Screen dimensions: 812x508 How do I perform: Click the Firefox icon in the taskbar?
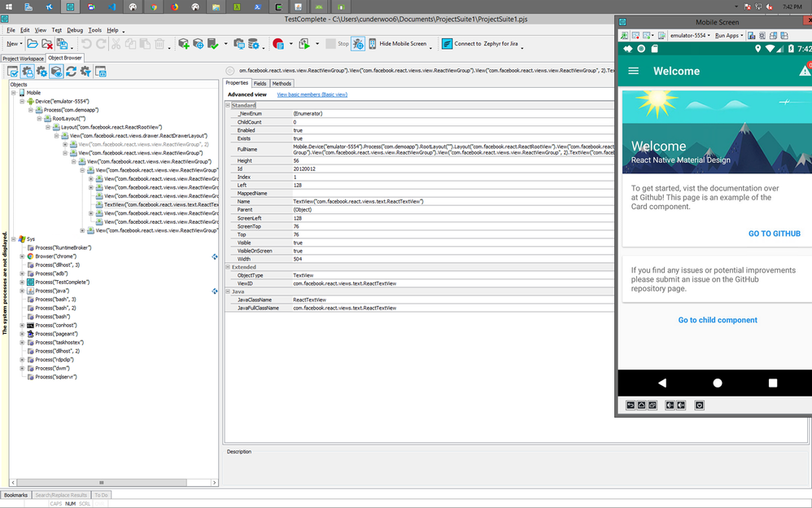pos(174,7)
